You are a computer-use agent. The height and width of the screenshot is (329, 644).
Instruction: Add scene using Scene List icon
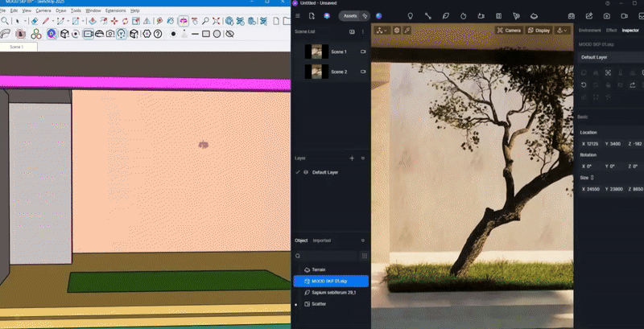(x=352, y=31)
